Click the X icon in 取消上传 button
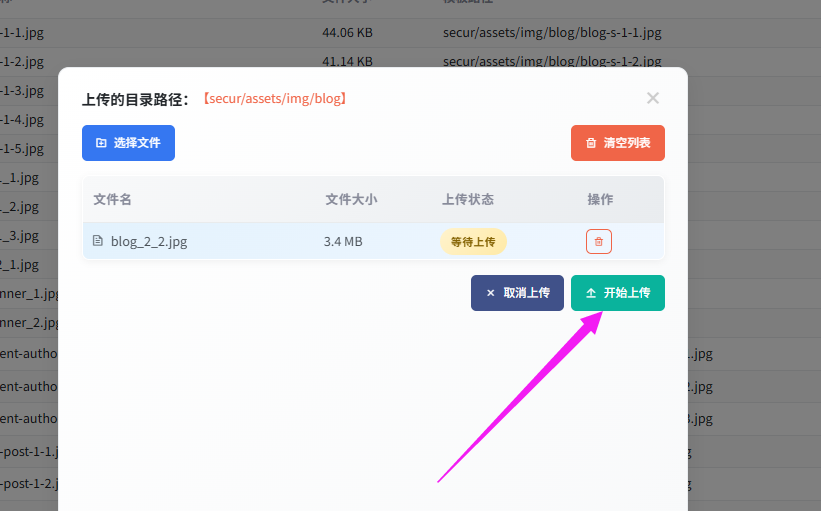 point(490,293)
